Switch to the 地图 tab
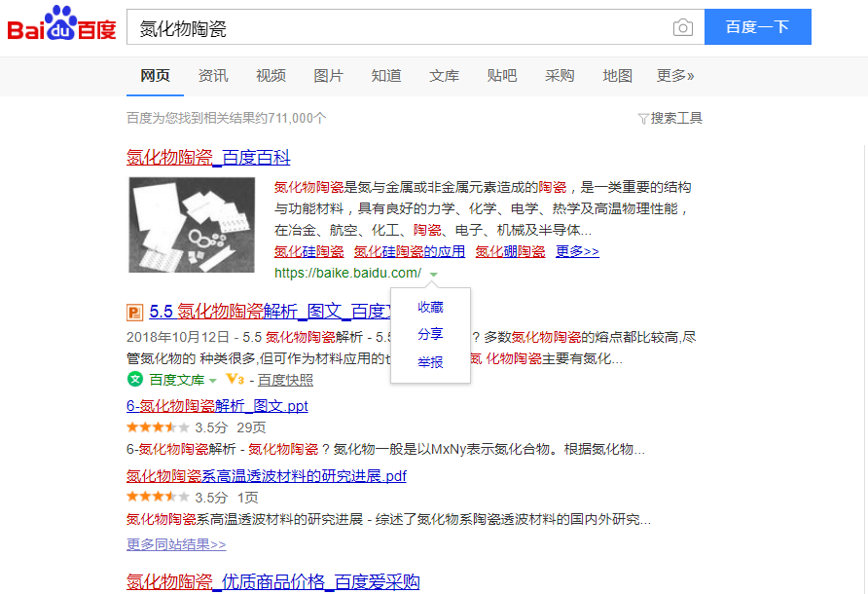Screen dimensions: 868x594 click(x=617, y=76)
